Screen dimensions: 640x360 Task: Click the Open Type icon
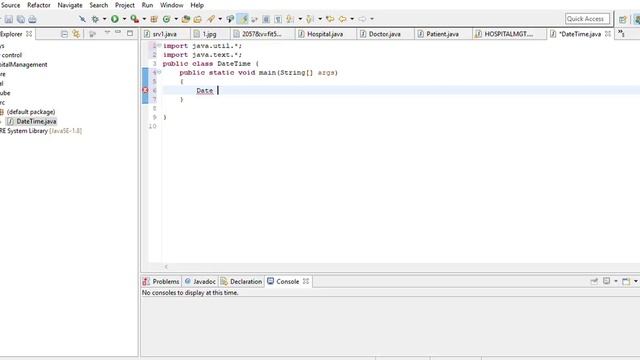click(x=186, y=19)
